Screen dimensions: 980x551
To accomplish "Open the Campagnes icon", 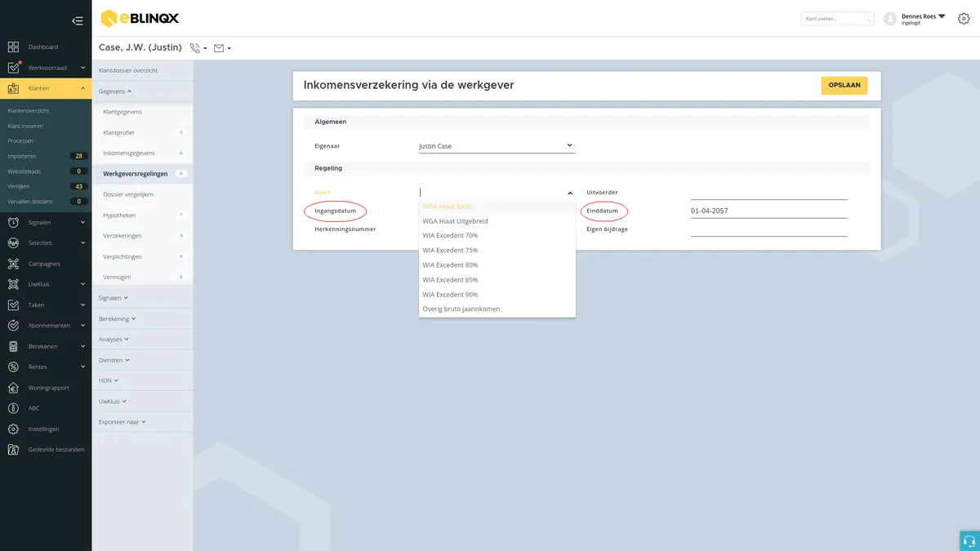I will coord(13,264).
